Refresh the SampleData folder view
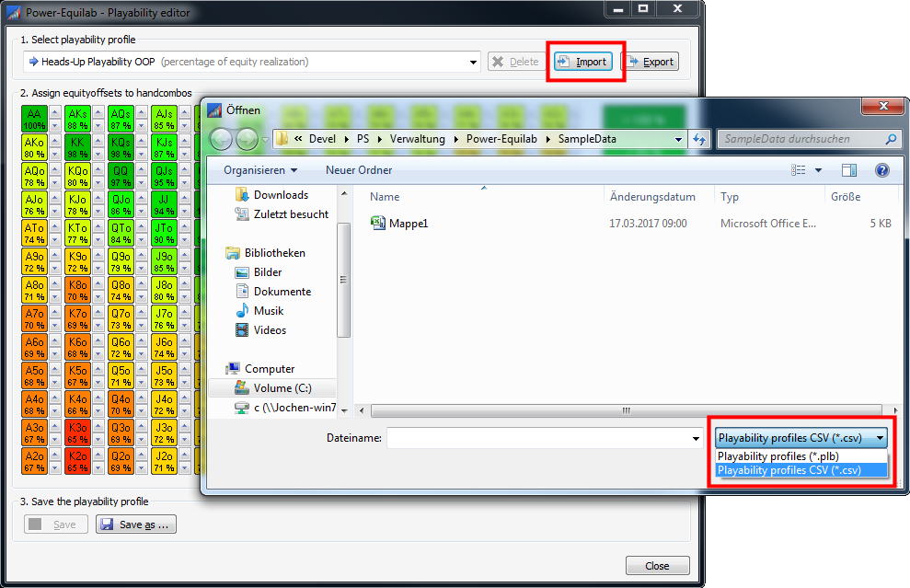Viewport: 910px width, 588px height. pyautogui.click(x=699, y=139)
